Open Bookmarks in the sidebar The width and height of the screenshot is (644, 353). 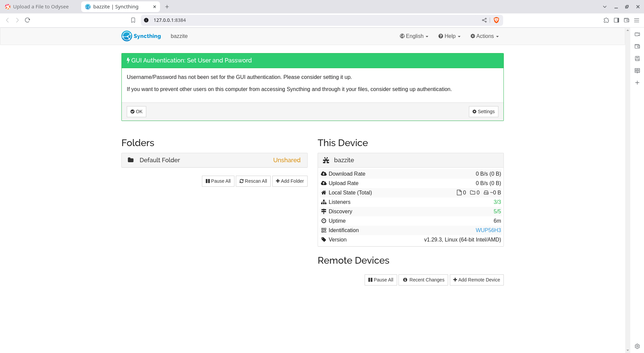tap(637, 58)
